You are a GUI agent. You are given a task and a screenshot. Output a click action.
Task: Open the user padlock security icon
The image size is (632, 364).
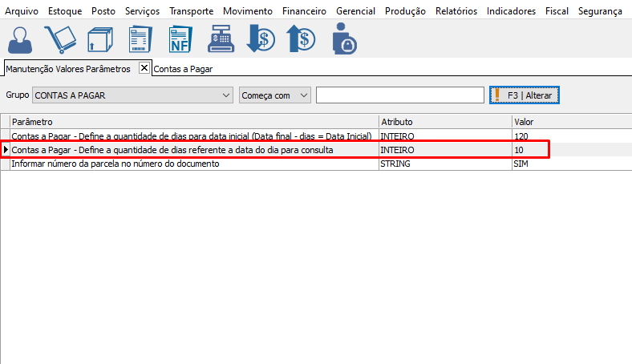(x=344, y=38)
